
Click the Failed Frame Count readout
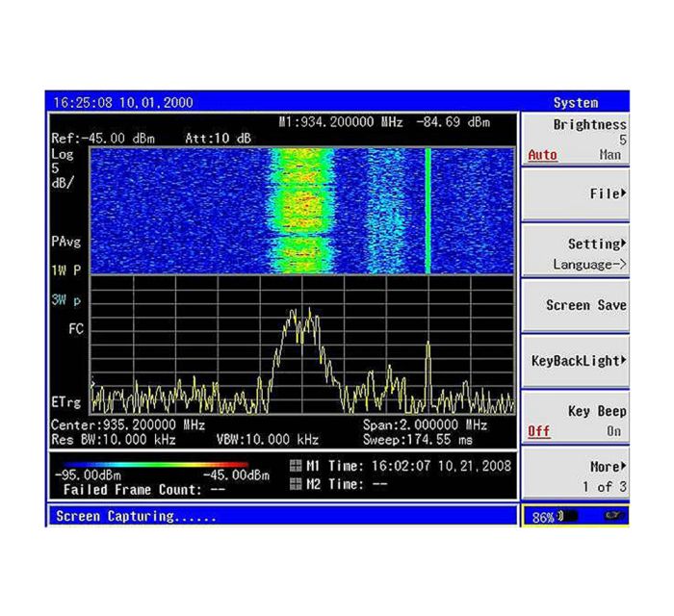tap(144, 490)
